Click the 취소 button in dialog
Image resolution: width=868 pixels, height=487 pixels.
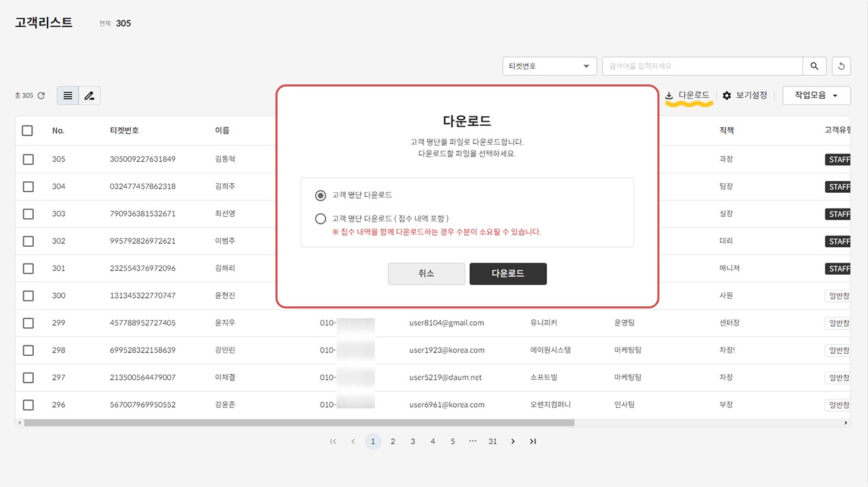coord(426,274)
